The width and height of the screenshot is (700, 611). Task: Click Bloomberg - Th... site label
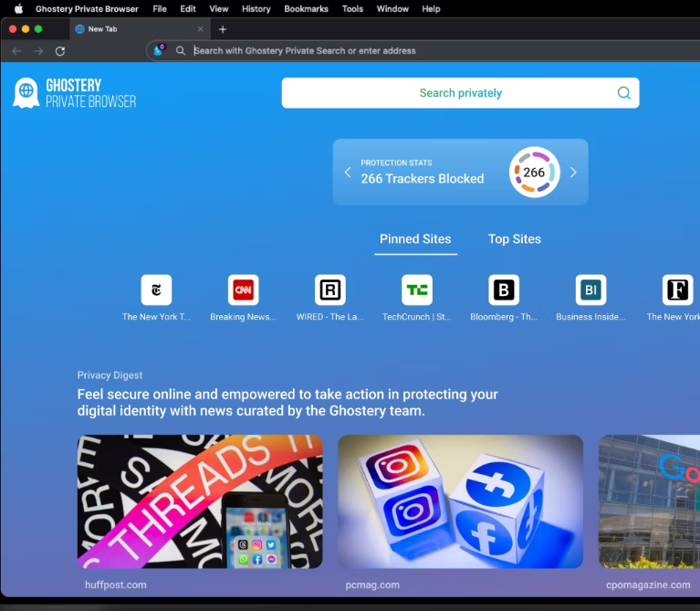pyautogui.click(x=504, y=317)
